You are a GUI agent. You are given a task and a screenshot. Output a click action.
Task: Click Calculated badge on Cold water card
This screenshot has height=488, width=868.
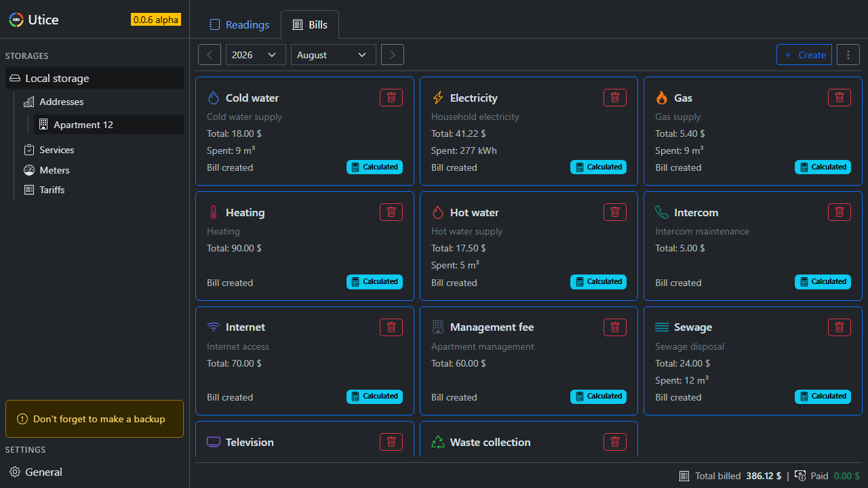374,167
